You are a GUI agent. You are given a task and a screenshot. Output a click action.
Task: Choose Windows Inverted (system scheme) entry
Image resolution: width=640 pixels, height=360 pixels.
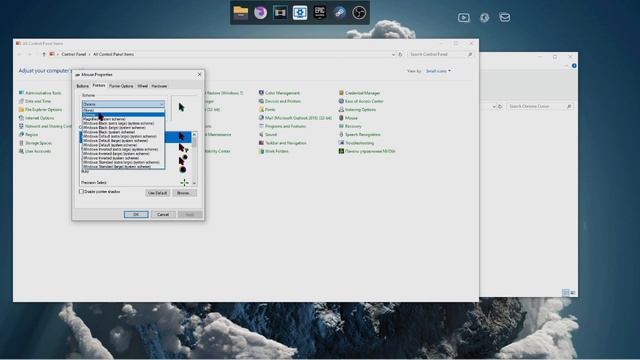(x=123, y=158)
